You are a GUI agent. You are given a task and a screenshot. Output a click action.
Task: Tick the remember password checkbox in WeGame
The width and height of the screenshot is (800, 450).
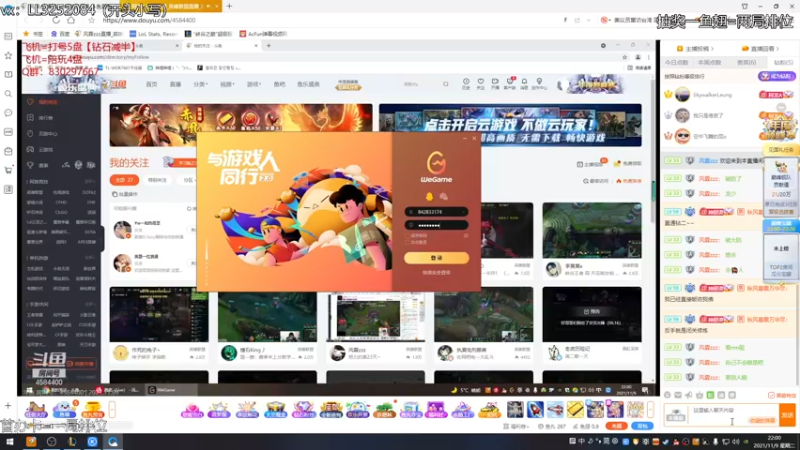tap(408, 236)
